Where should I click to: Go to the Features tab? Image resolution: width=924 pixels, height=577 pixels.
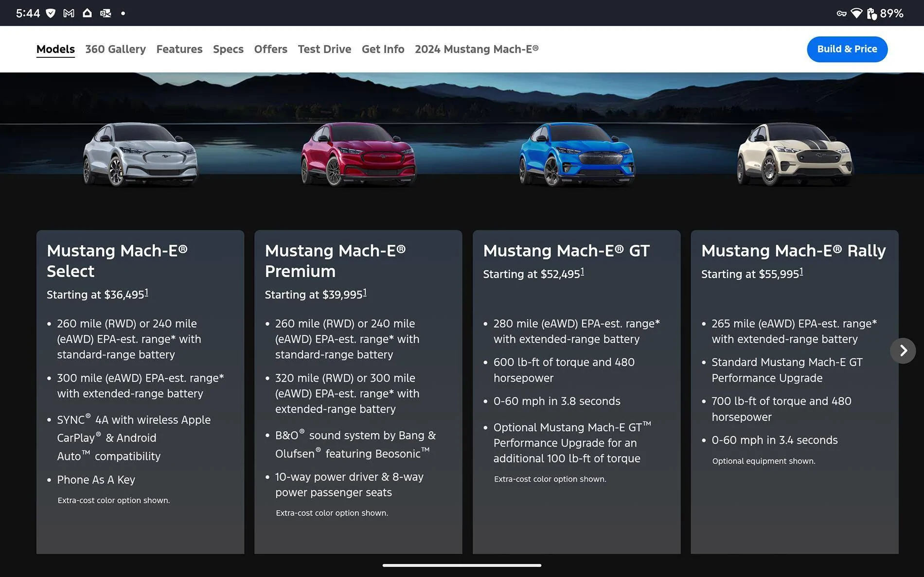pos(179,49)
